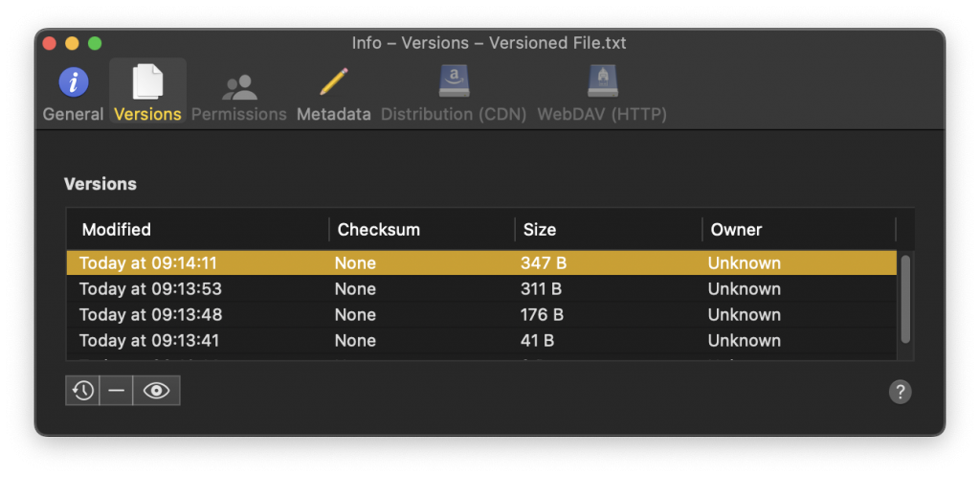Viewport: 980px width, 477px height.
Task: Select the 41 B version row
Action: 538,340
